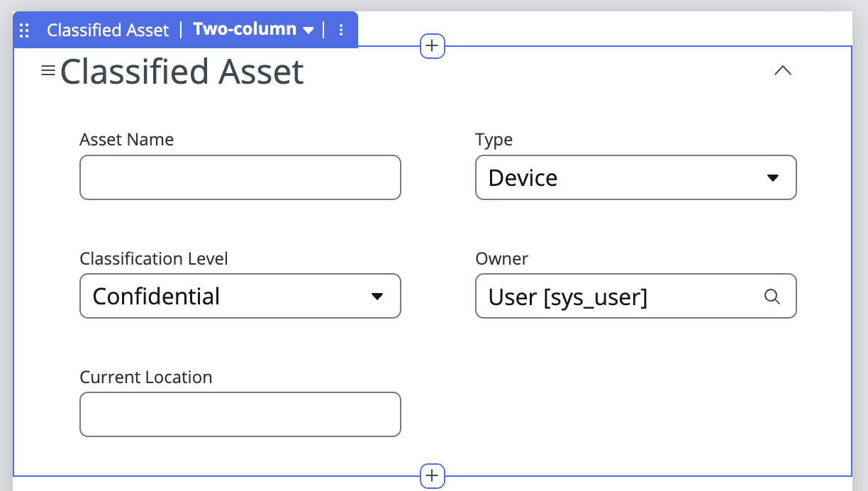The image size is (868, 491).
Task: Click the caret in the Classification Level field
Action: [377, 296]
